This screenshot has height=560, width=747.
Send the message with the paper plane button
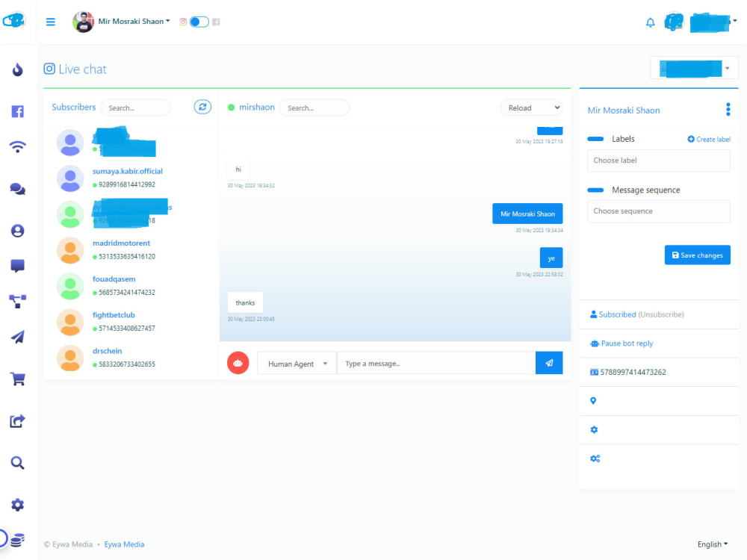[549, 363]
